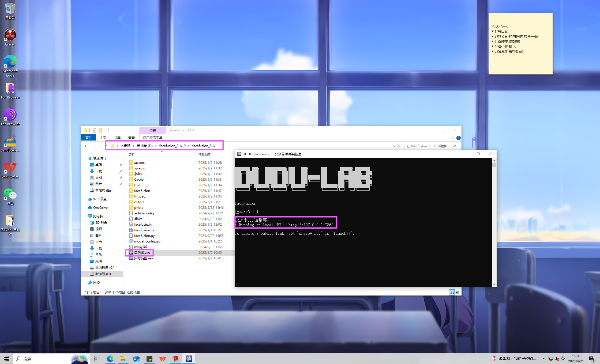Open quick access toolbar customize dropdown
The height and width of the screenshot is (364, 600).
click(105, 130)
